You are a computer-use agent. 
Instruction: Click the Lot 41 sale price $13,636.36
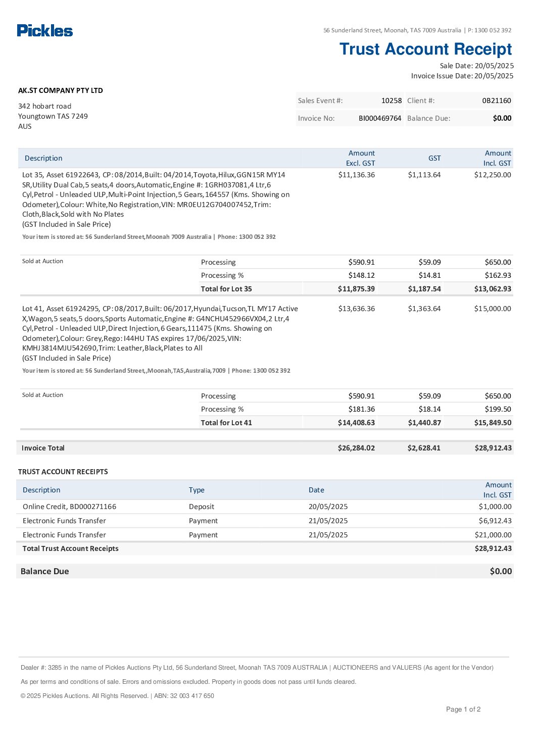357,309
